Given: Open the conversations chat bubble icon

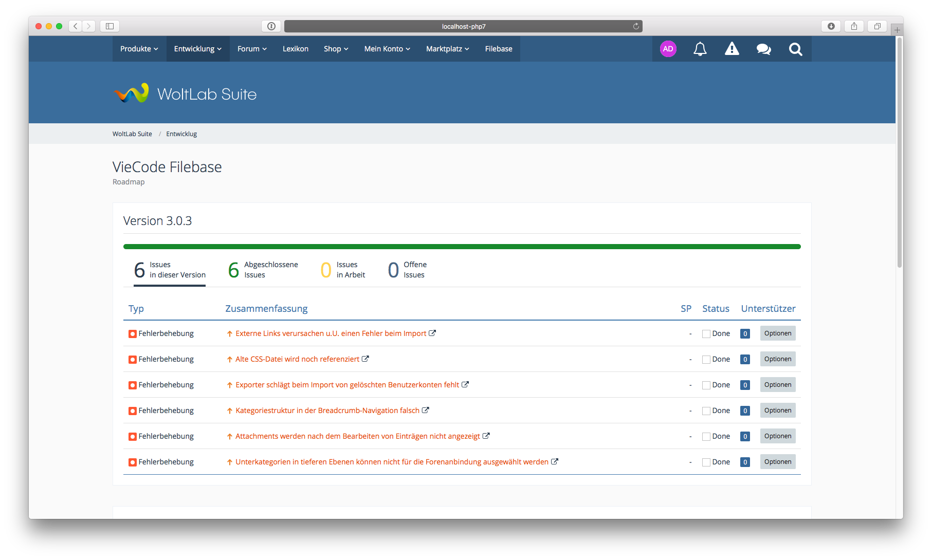Looking at the screenshot, I should pyautogui.click(x=763, y=49).
